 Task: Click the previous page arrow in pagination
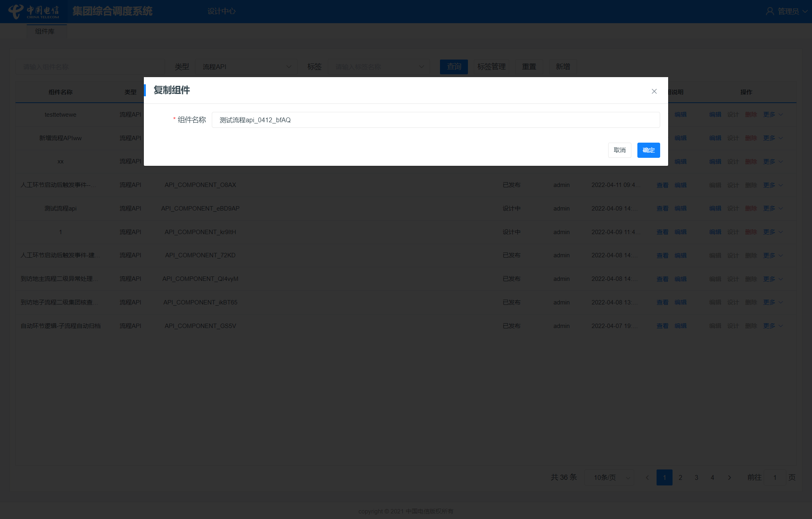click(x=647, y=477)
